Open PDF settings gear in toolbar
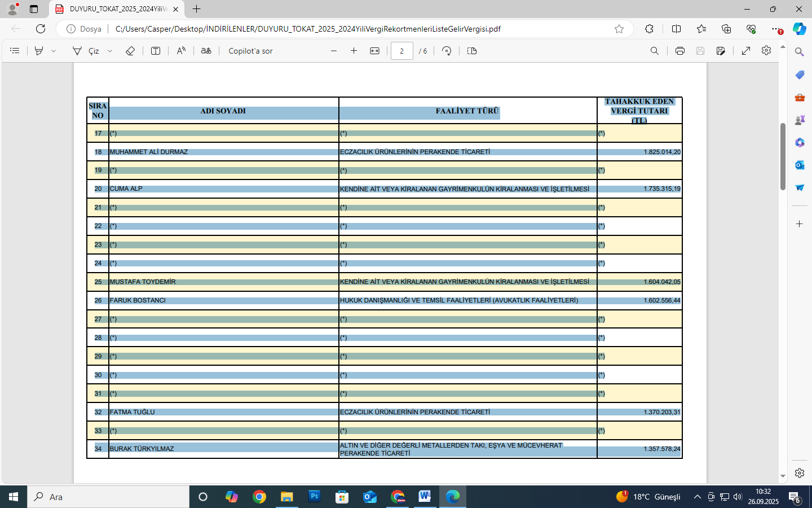The height and width of the screenshot is (508, 812). click(766, 51)
